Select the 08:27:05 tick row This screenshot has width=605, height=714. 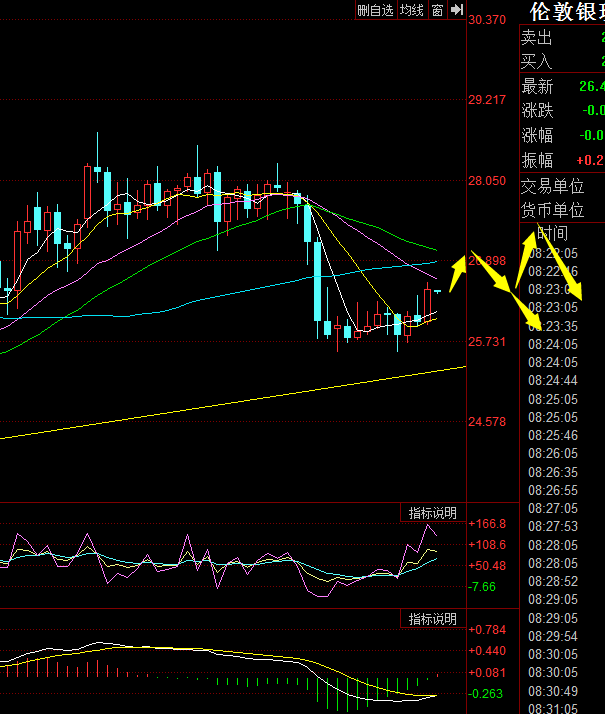click(553, 508)
